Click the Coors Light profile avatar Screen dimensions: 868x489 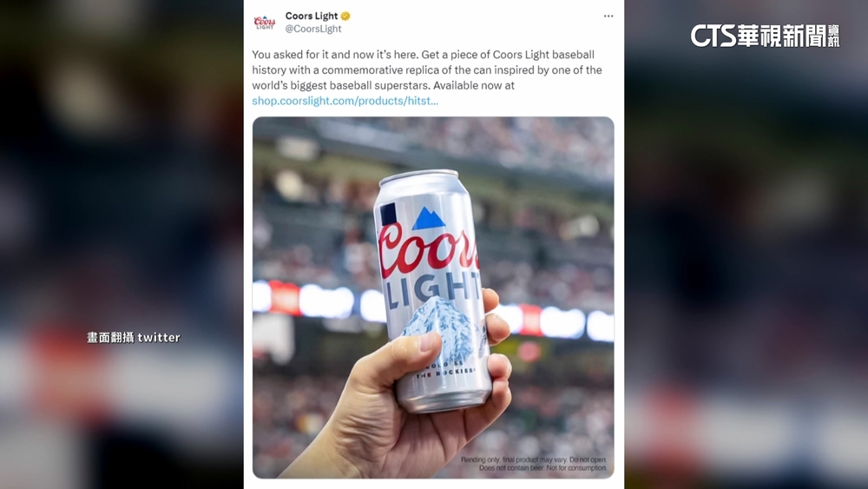pos(265,23)
